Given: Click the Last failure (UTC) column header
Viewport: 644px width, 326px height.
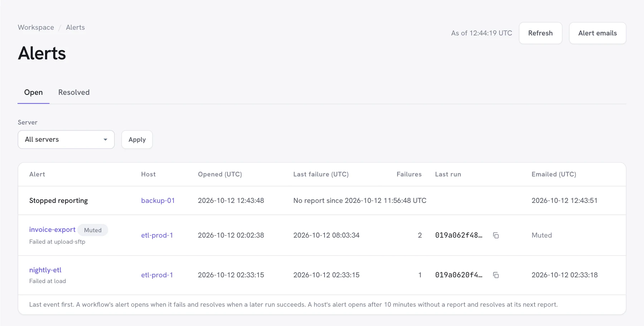Looking at the screenshot, I should click(321, 174).
